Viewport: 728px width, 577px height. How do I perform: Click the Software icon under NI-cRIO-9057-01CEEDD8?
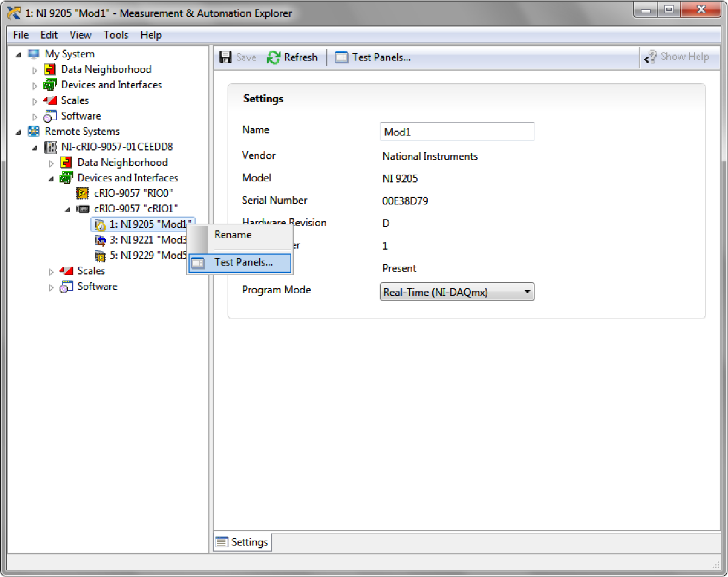66,287
